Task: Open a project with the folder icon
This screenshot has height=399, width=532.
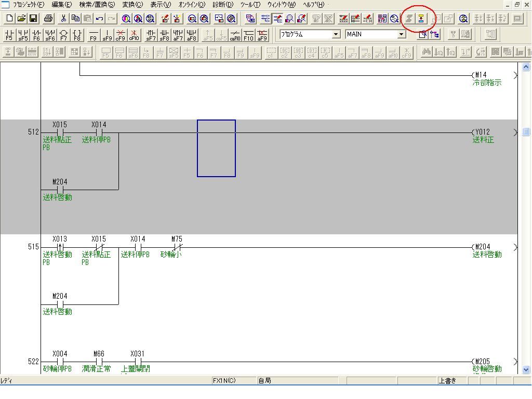Action: pyautogui.click(x=21, y=19)
